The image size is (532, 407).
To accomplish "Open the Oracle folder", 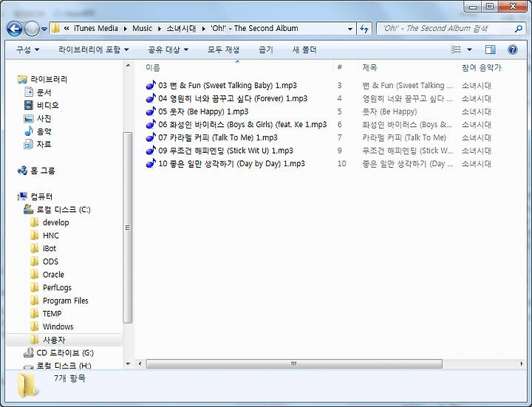I will coord(53,275).
